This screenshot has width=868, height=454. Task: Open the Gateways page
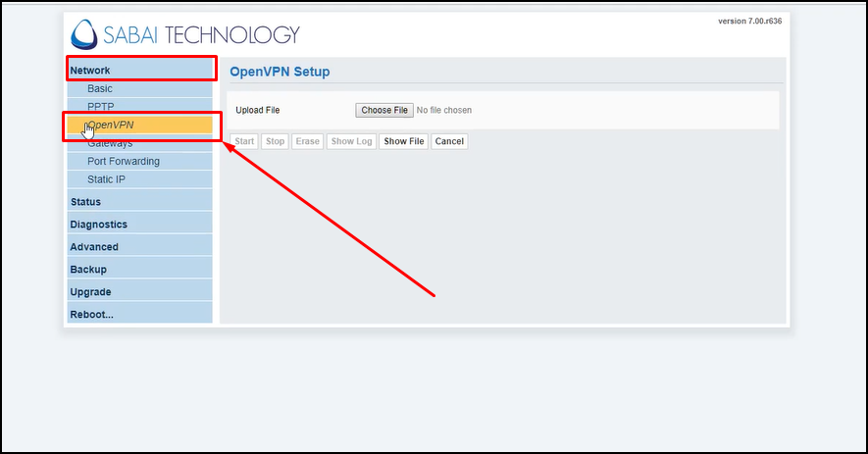point(110,144)
